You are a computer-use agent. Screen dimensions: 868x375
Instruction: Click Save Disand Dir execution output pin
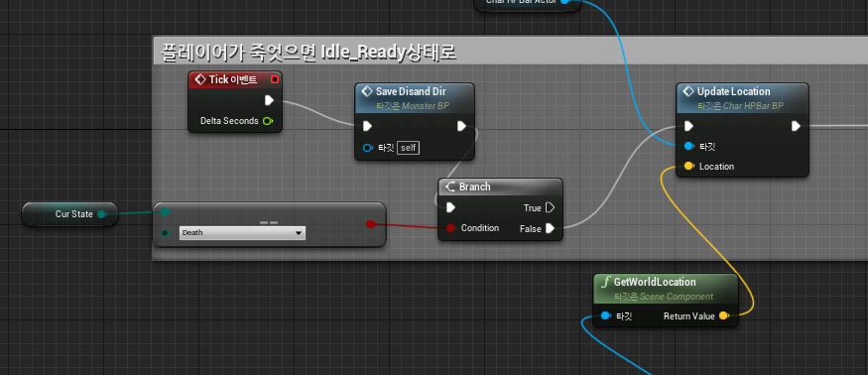click(461, 126)
